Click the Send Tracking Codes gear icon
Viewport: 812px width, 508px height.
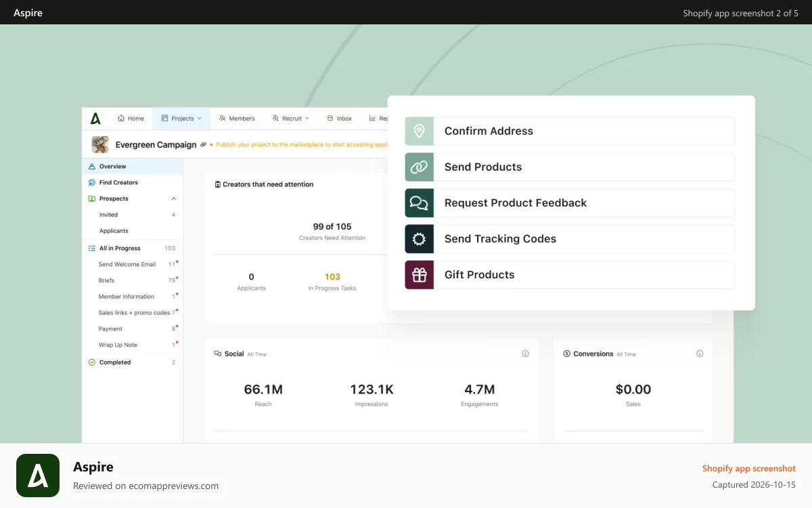point(420,238)
